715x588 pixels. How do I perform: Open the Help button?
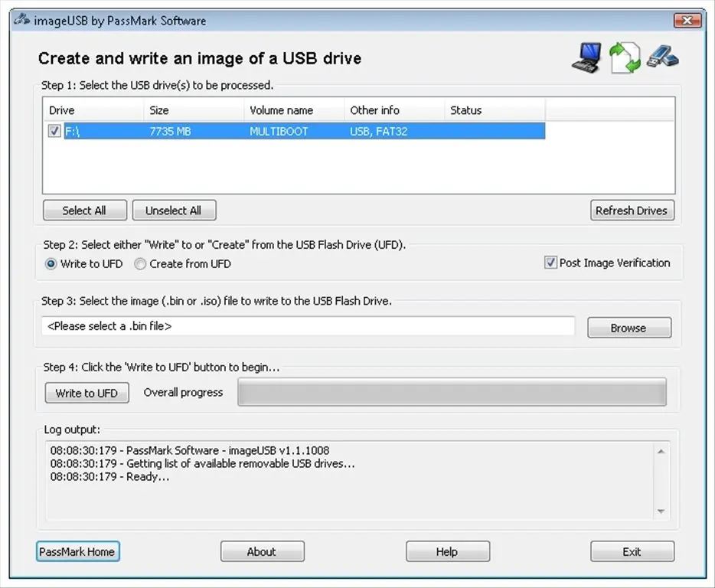pos(447,551)
